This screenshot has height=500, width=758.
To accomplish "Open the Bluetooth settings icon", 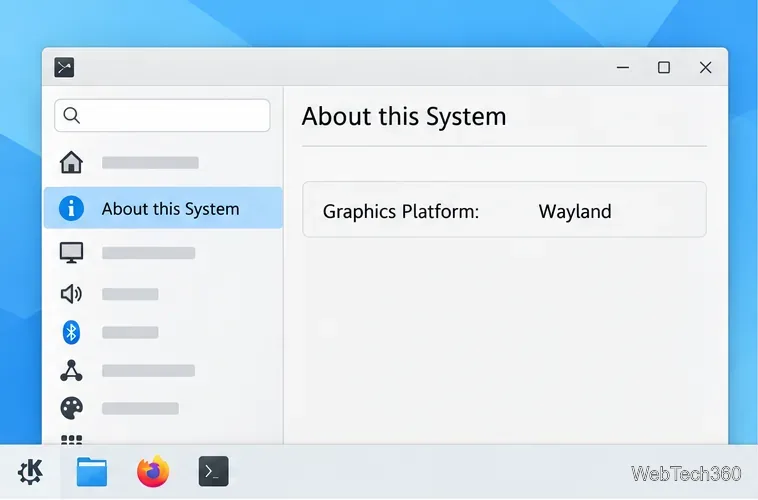I will (x=71, y=332).
